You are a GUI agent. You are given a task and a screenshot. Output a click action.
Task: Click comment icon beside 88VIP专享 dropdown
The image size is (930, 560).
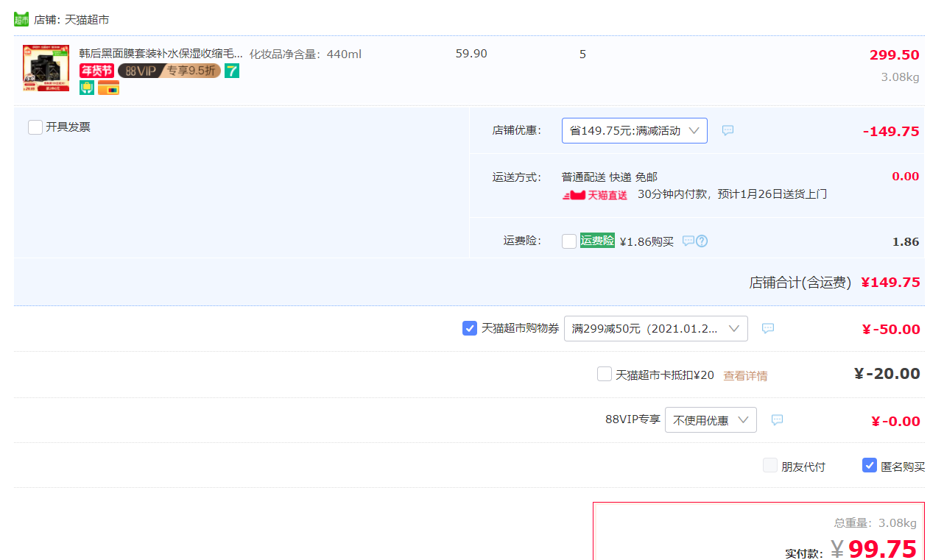coord(777,419)
